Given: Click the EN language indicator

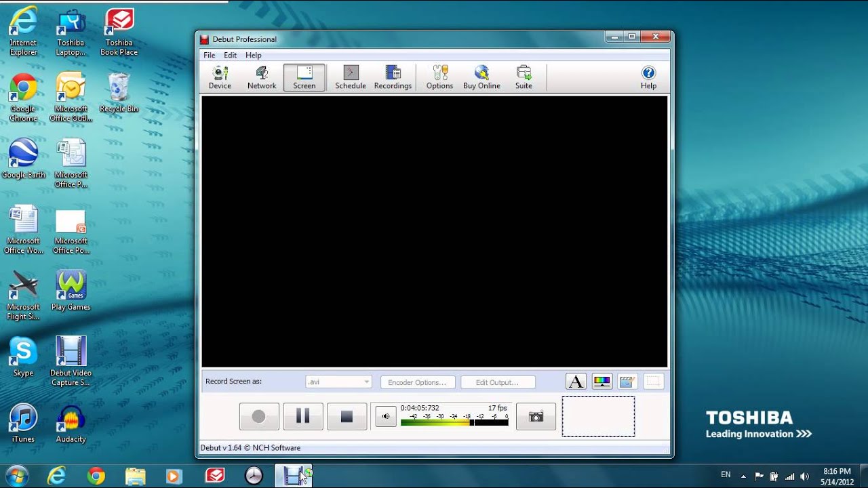Looking at the screenshot, I should 726,475.
